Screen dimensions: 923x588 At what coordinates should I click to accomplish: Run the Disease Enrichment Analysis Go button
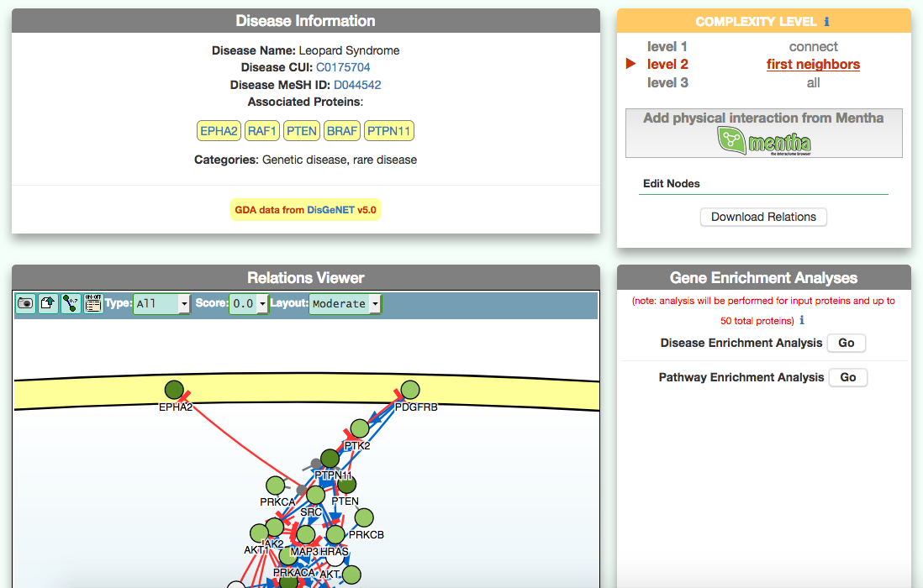[x=846, y=343]
